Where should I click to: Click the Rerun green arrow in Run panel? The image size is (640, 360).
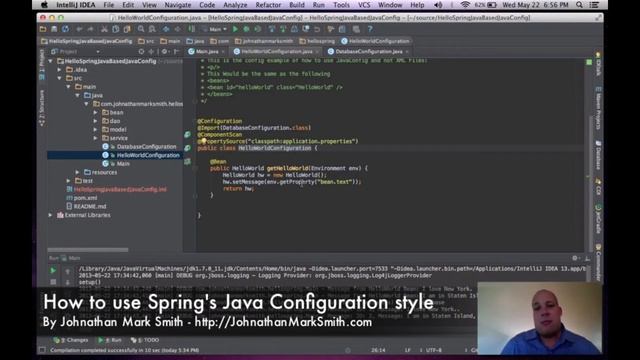[53, 271]
